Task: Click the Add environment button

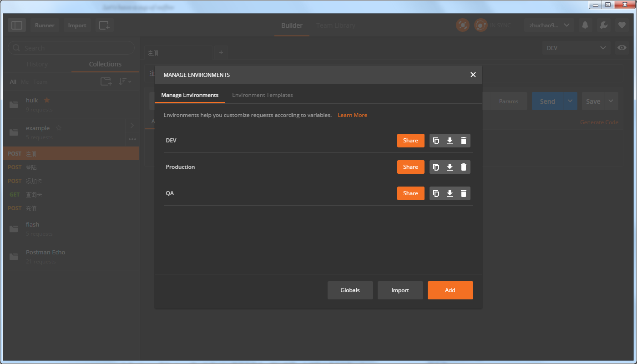Action: click(x=450, y=290)
